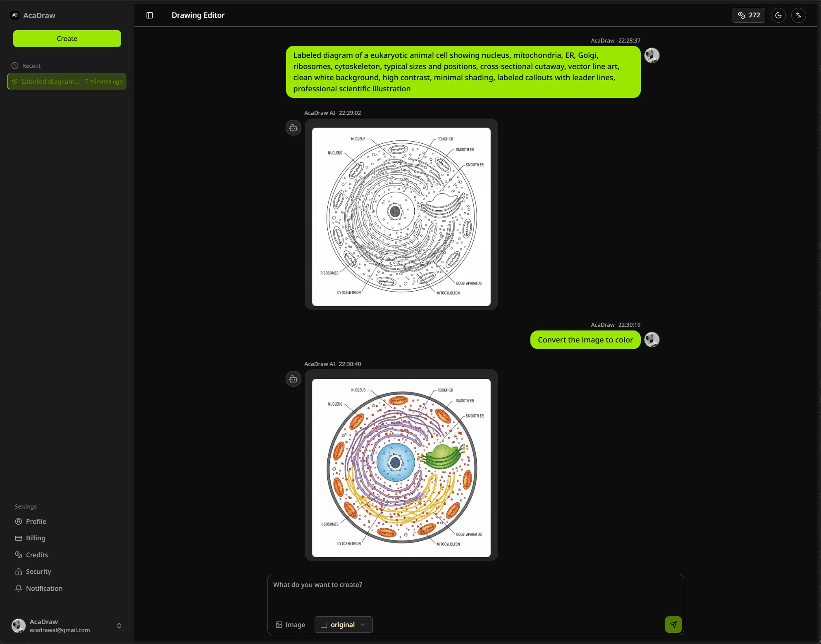Click the 'Settings' section label
Screen dimensions: 821x644
(x=26, y=506)
